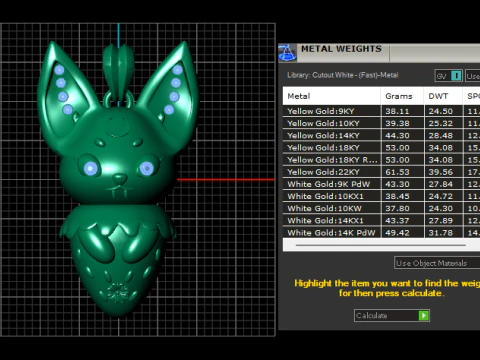Click the 24.50 DWT value
The height and width of the screenshot is (360, 480).
pyautogui.click(x=441, y=111)
